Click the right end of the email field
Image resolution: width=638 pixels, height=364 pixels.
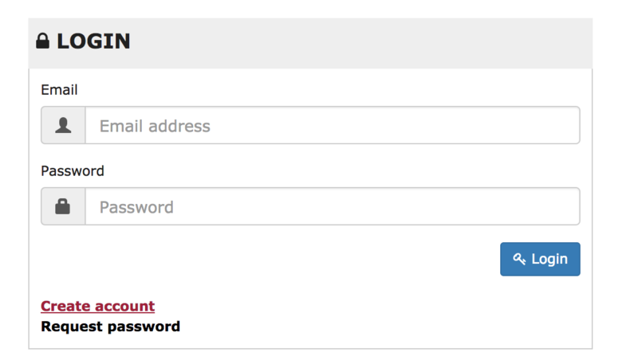tap(562, 126)
